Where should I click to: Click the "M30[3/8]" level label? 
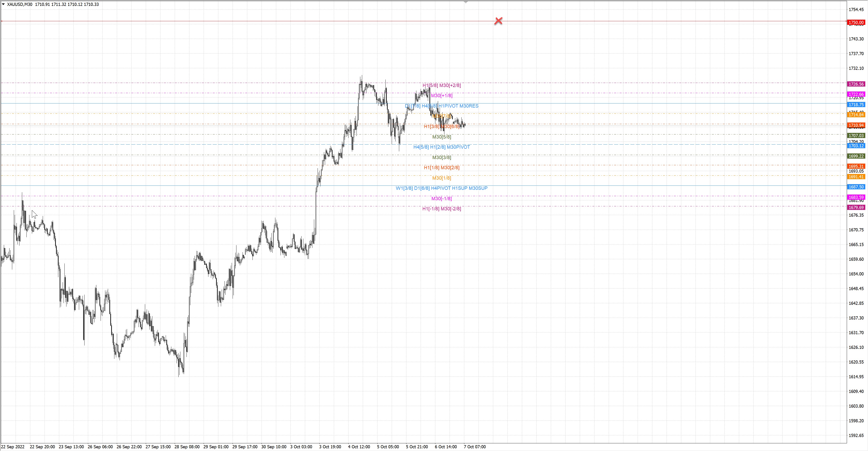point(441,158)
